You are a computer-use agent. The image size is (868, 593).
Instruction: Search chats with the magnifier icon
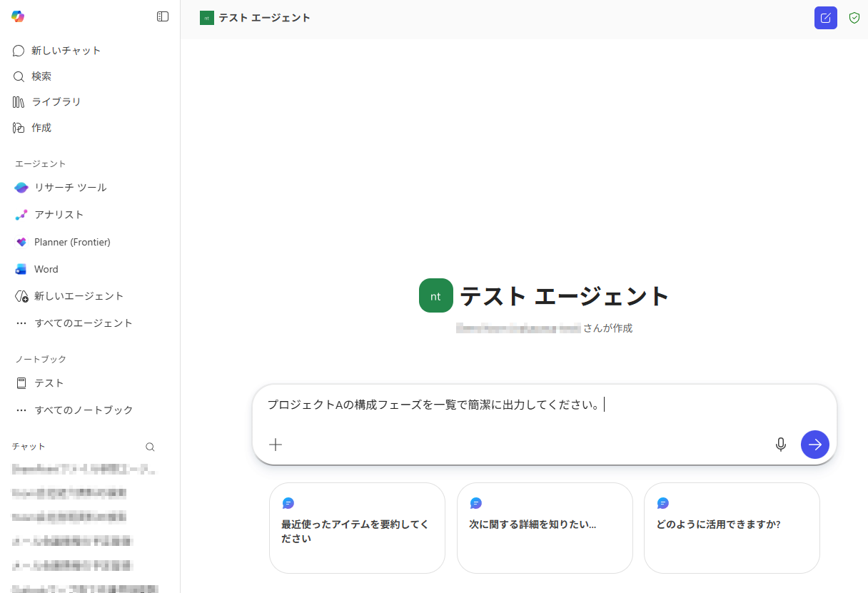point(150,447)
